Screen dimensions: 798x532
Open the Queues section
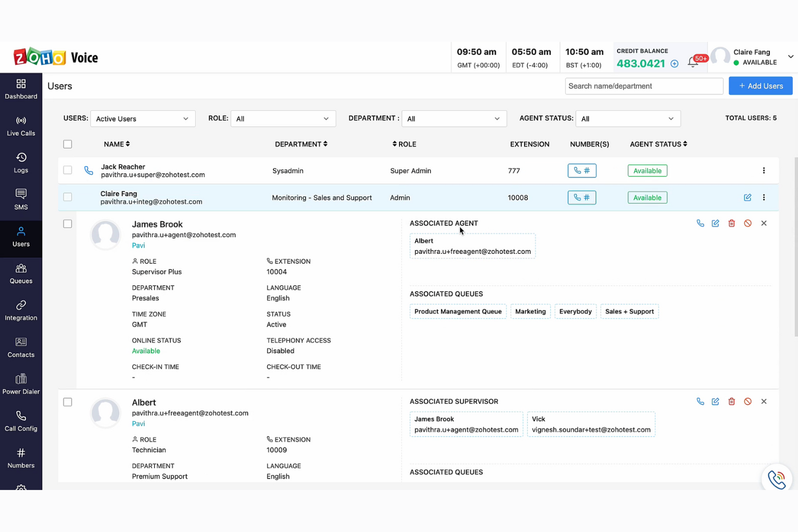[x=21, y=274]
